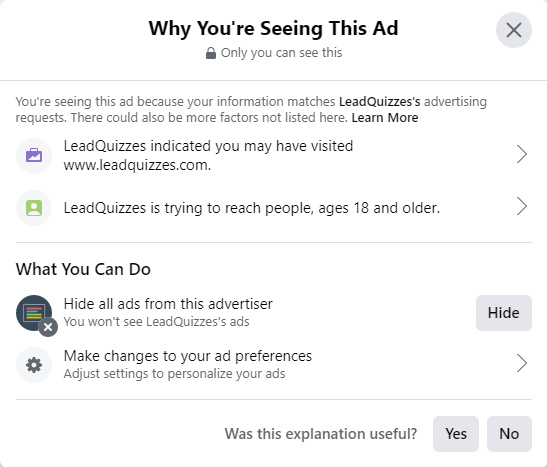Click the hide advertiser ads icon
Image resolution: width=547 pixels, height=467 pixels.
click(x=36, y=315)
